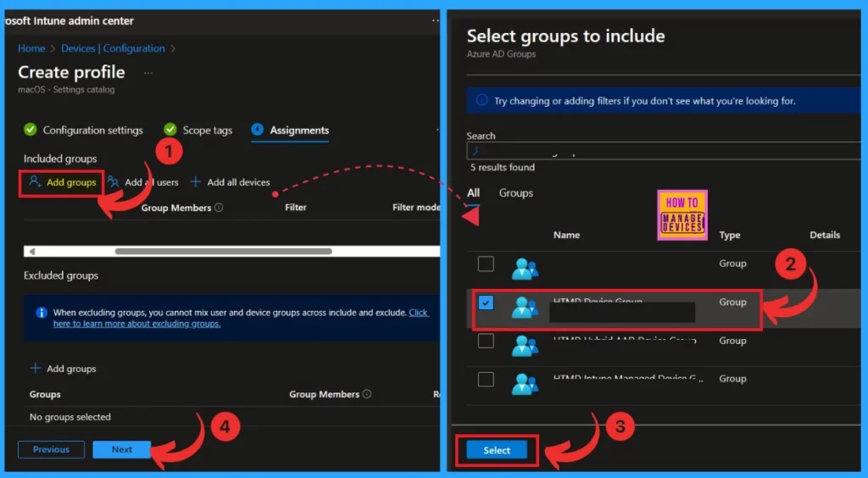This screenshot has width=868, height=478.
Task: Click the green check icon for Scope tags
Action: pos(170,130)
